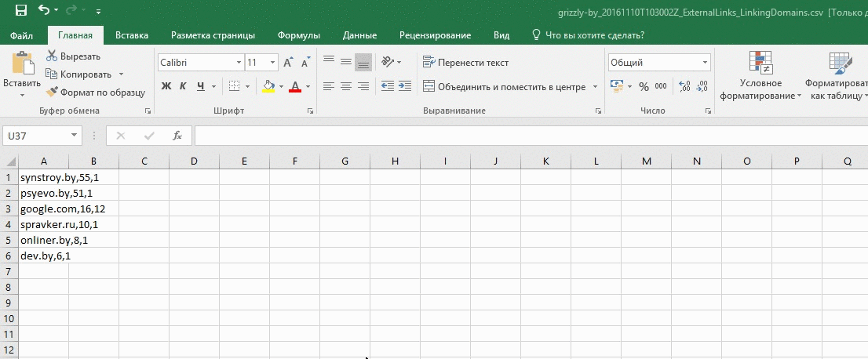The height and width of the screenshot is (359, 868).
Task: Go to the Формулы tab
Action: click(299, 35)
